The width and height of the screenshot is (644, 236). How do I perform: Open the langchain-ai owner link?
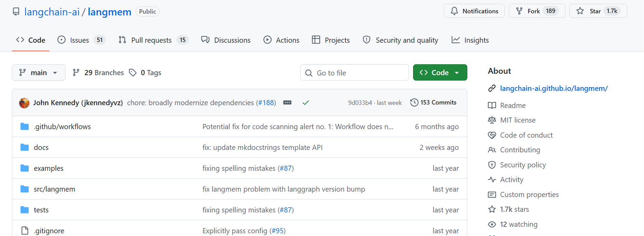pos(52,12)
